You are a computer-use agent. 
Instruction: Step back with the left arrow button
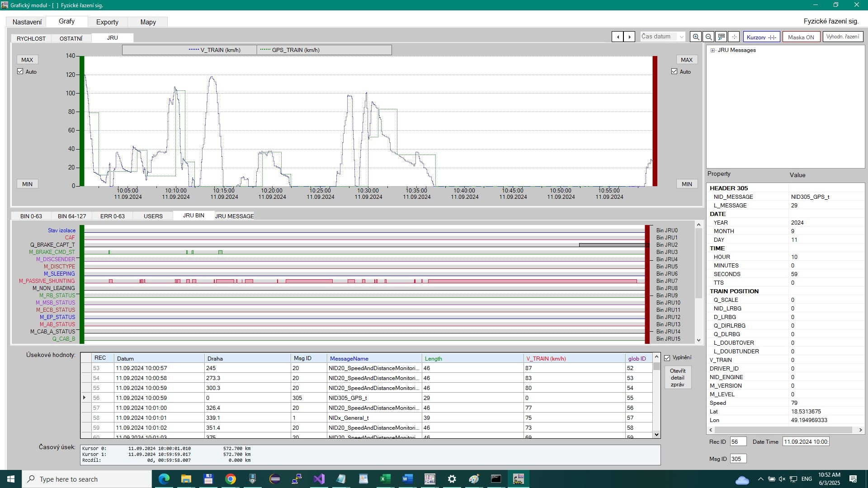[x=618, y=37]
